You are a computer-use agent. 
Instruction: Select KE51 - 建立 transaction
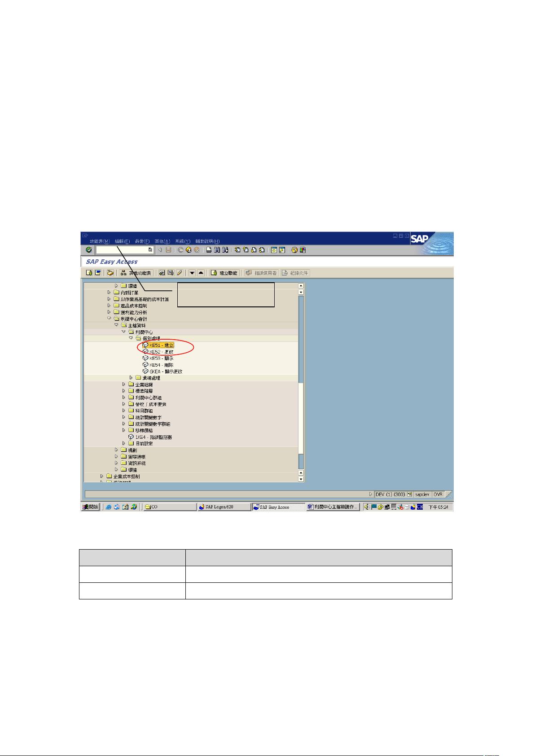161,345
